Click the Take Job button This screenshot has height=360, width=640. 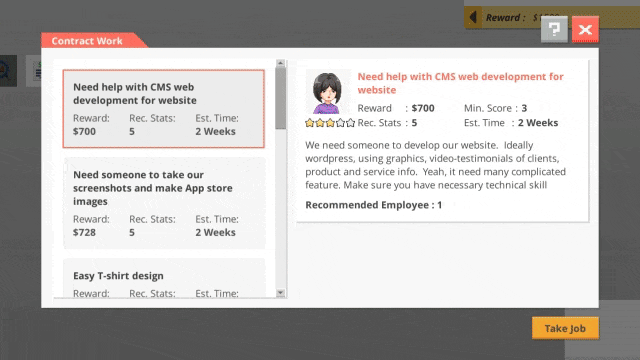tap(565, 328)
